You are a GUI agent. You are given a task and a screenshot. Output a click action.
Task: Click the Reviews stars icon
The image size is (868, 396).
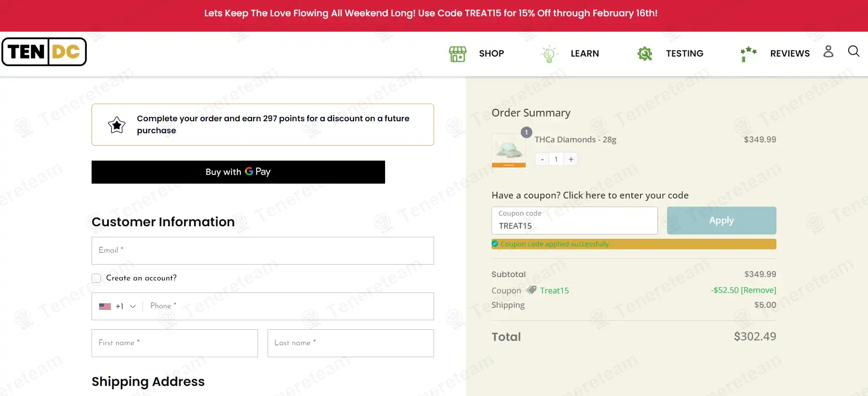(x=748, y=54)
